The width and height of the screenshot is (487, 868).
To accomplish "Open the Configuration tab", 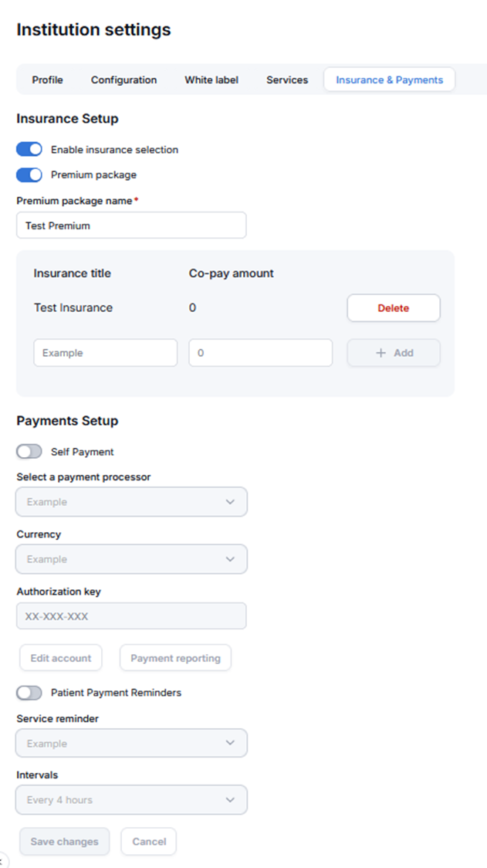I will [x=123, y=80].
